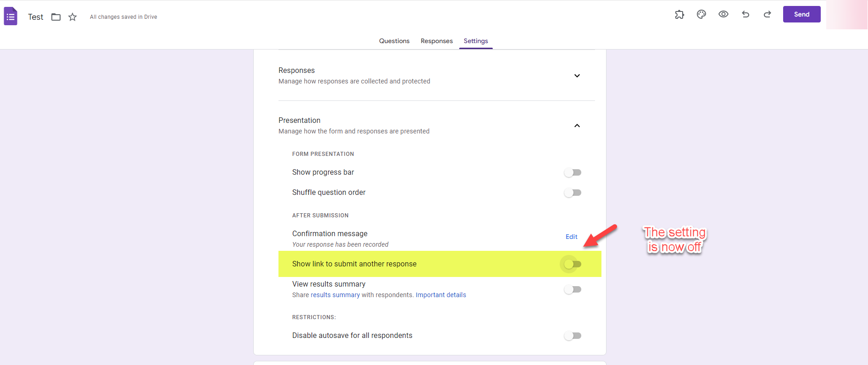Edit the confirmation message
This screenshot has width=868, height=365.
pos(571,237)
